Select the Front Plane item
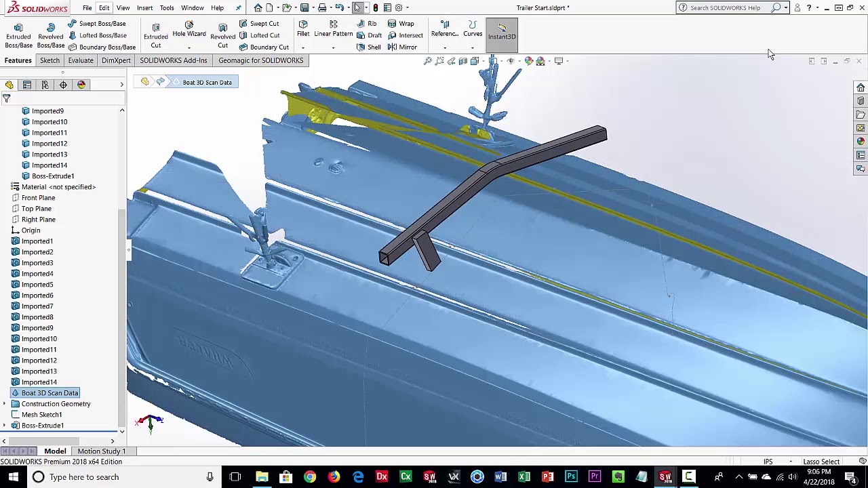Screen dimensions: 868x488 click(38, 198)
